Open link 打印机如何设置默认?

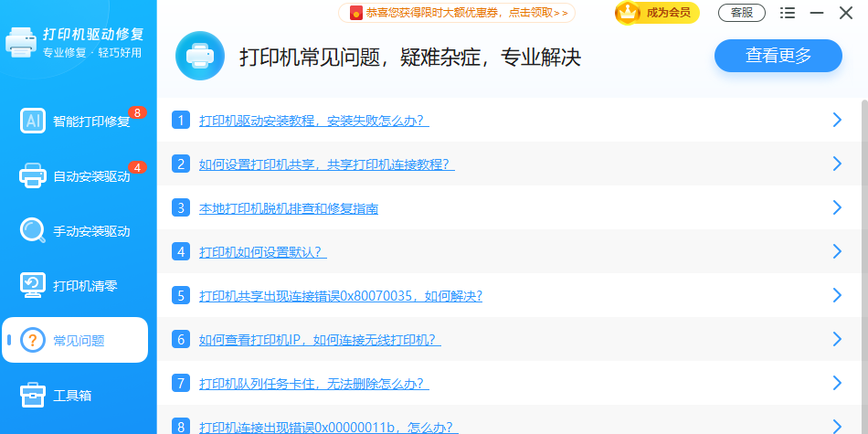click(x=262, y=252)
